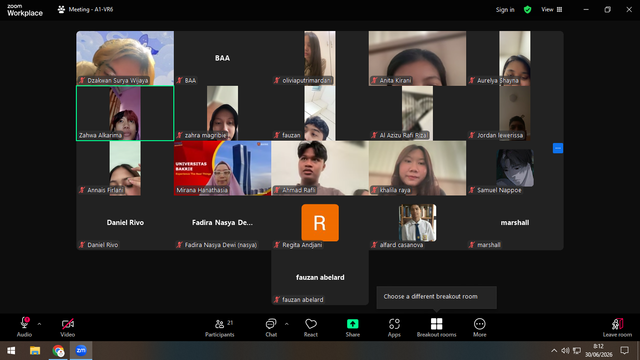Open Google Chrome from the taskbar

[x=58, y=351]
